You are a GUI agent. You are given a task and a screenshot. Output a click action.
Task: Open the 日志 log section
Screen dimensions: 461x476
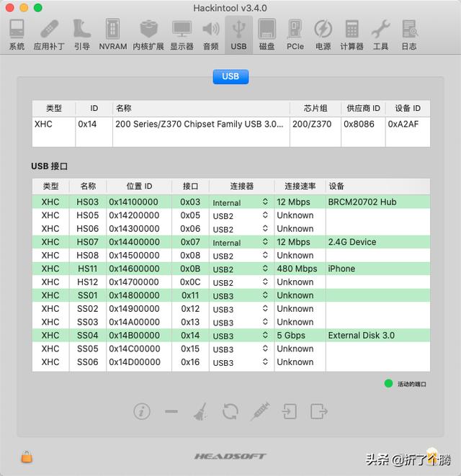[x=409, y=35]
